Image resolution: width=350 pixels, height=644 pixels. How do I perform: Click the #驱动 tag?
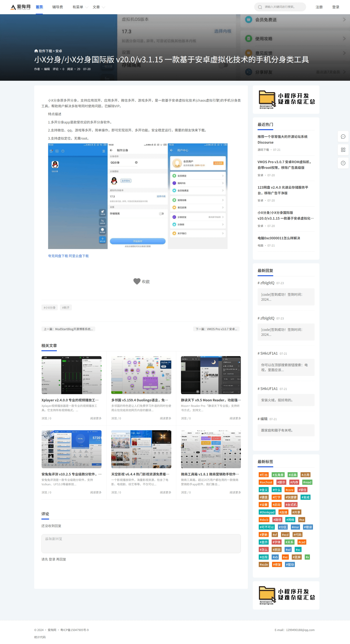pos(290,564)
